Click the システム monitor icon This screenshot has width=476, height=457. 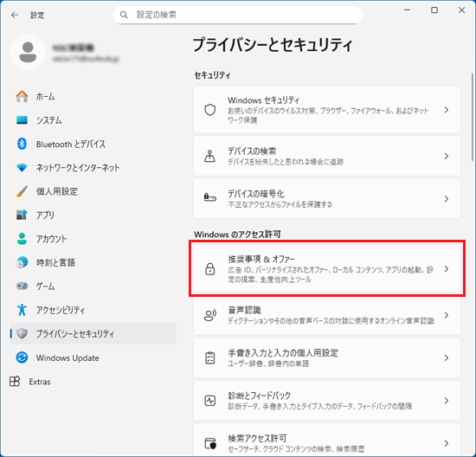[x=22, y=120]
